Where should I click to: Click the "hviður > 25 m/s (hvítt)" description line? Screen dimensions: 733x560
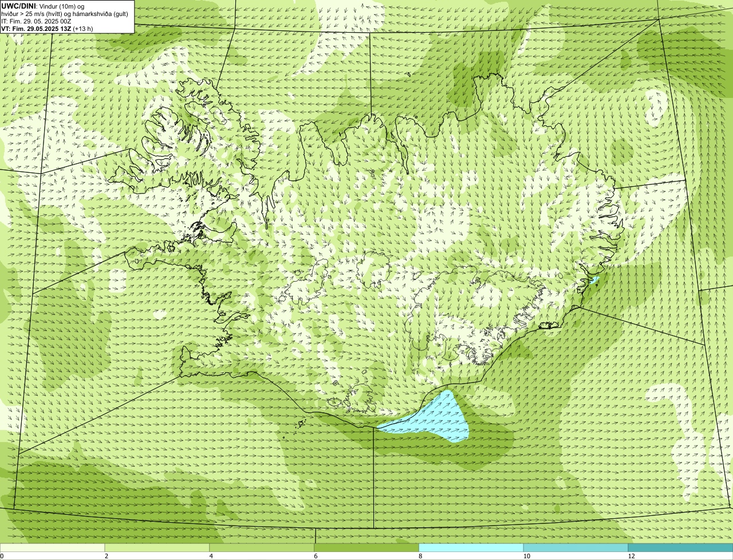[x=65, y=14]
